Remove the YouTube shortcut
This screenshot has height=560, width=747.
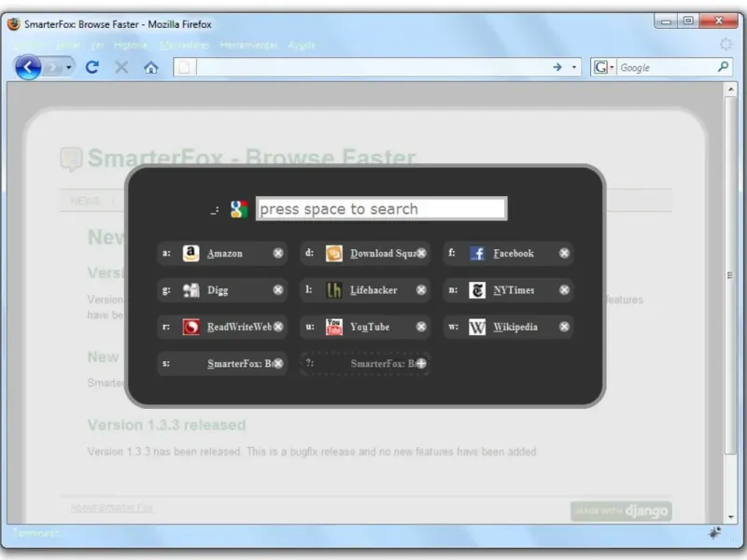click(x=421, y=327)
